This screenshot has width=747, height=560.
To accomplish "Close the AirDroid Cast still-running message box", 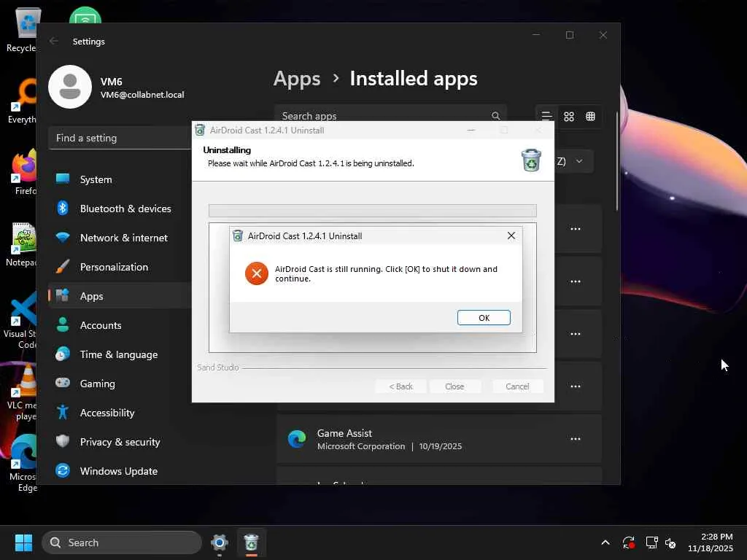I will pos(511,236).
